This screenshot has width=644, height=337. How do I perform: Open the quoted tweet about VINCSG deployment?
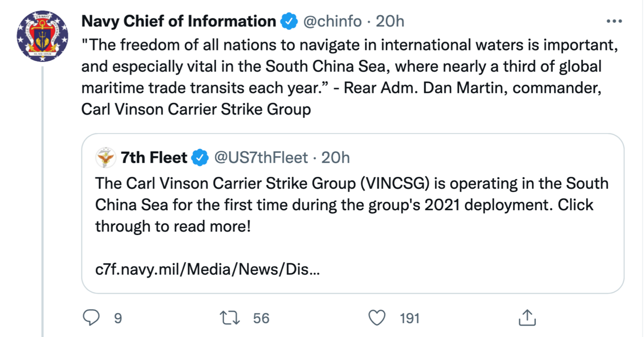coord(351,205)
